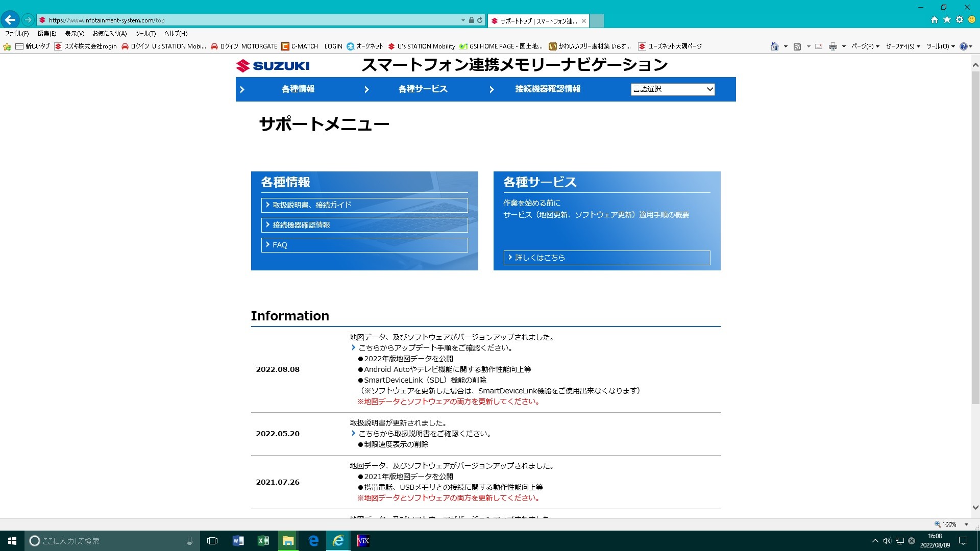Click the refresh icon in address bar
Screen dimensions: 980x551
(480, 20)
